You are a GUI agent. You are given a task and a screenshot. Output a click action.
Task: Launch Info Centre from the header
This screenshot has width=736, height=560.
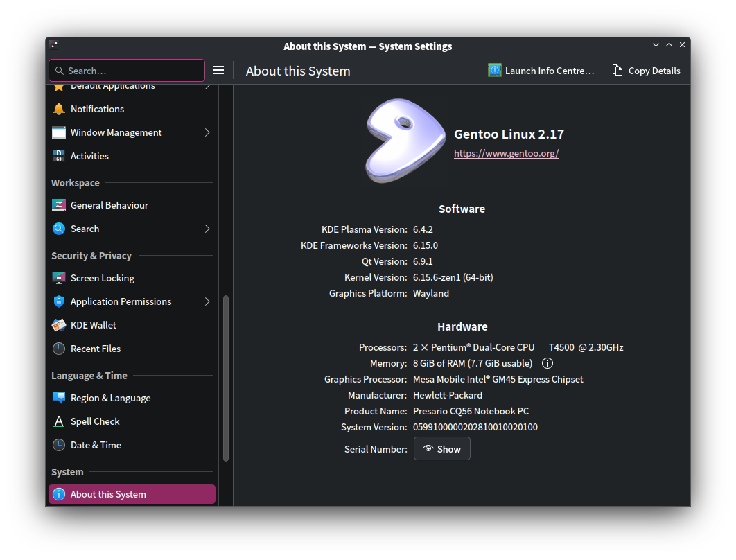[x=541, y=71]
